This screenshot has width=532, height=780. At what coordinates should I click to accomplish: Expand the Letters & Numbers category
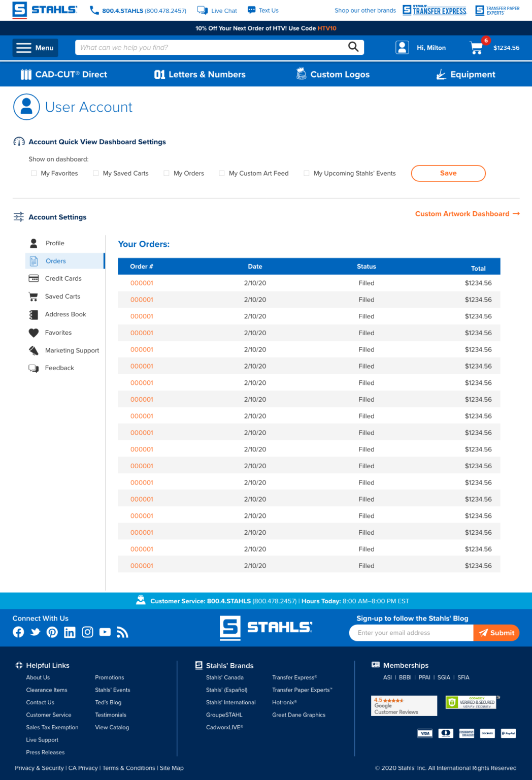[x=199, y=75]
